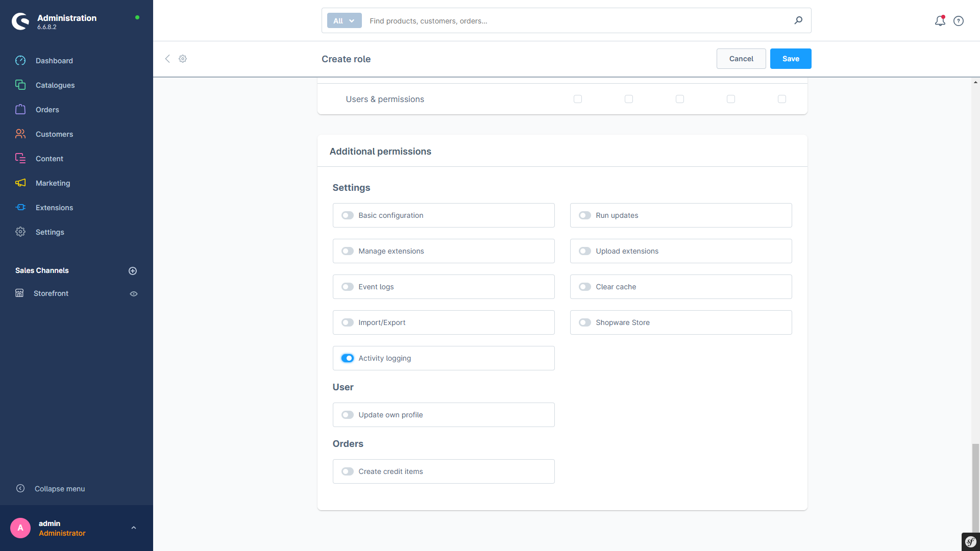This screenshot has width=980, height=551.
Task: Open Orders menu item
Action: pyautogui.click(x=47, y=110)
